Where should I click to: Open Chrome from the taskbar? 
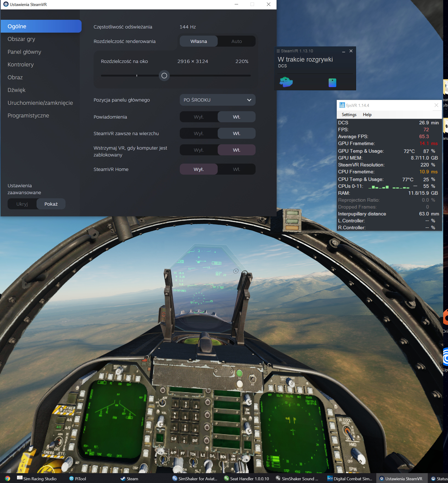point(8,479)
